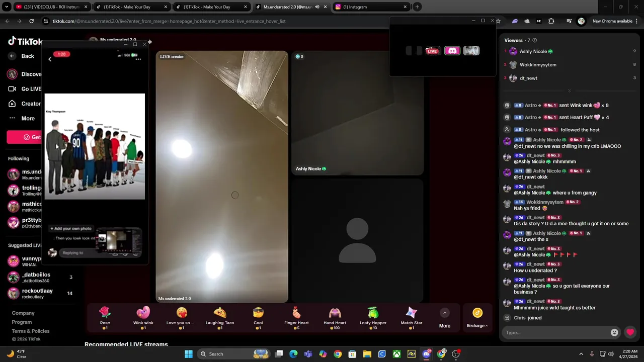Click Add your own photo in phone mirror
This screenshot has height=362, width=644.
click(x=71, y=229)
